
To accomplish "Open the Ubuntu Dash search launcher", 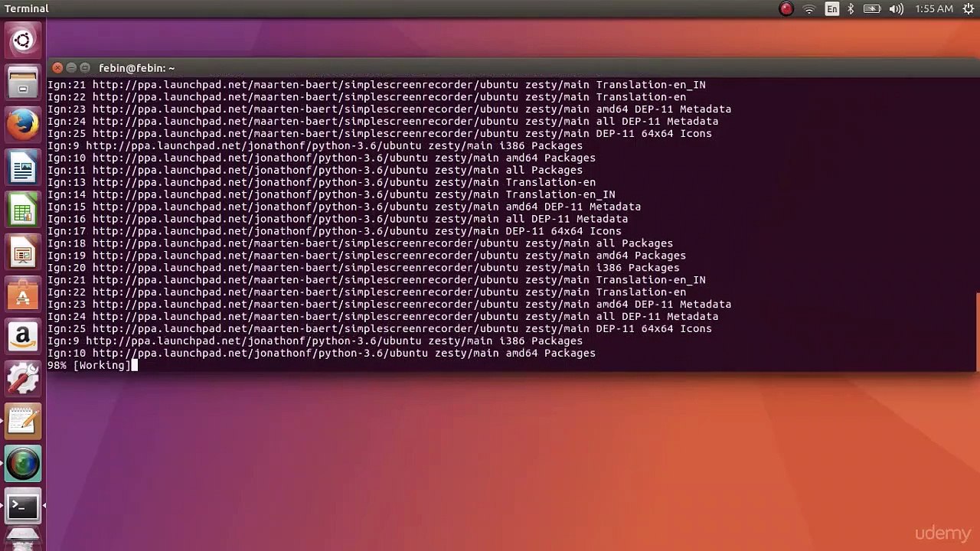I will tap(22, 41).
